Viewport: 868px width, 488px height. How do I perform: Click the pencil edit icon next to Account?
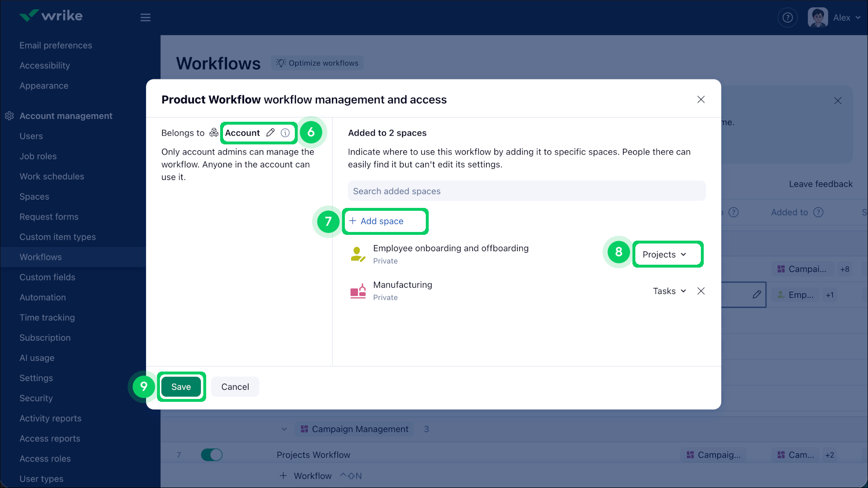(270, 133)
